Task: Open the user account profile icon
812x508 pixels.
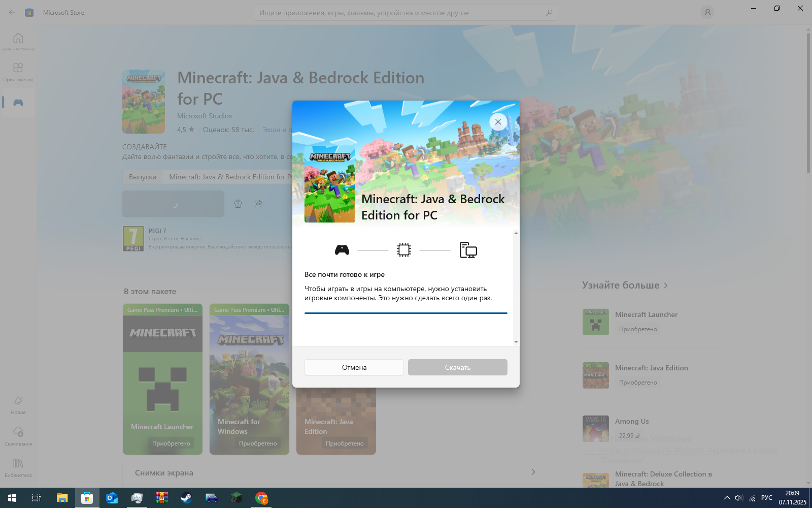Action: (707, 13)
